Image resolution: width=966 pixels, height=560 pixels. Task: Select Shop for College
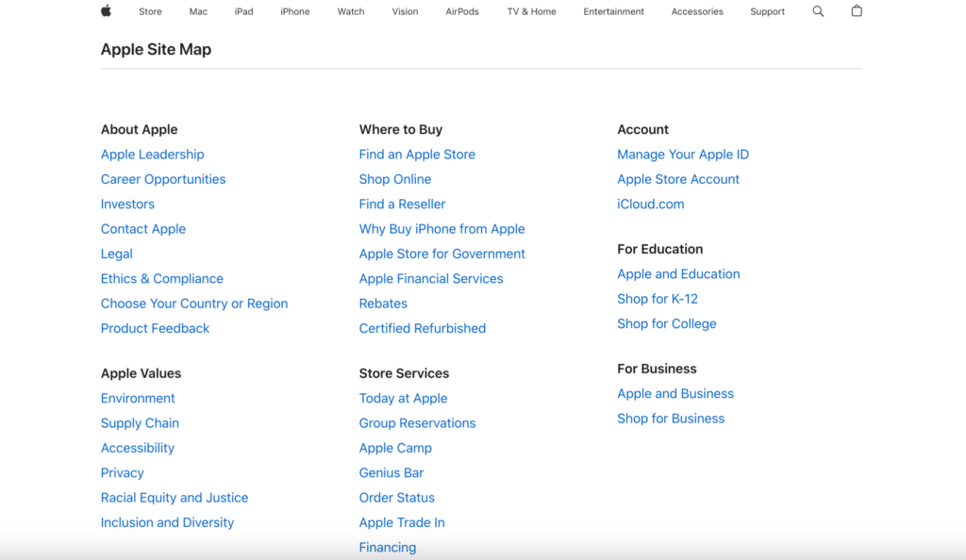[x=667, y=323]
